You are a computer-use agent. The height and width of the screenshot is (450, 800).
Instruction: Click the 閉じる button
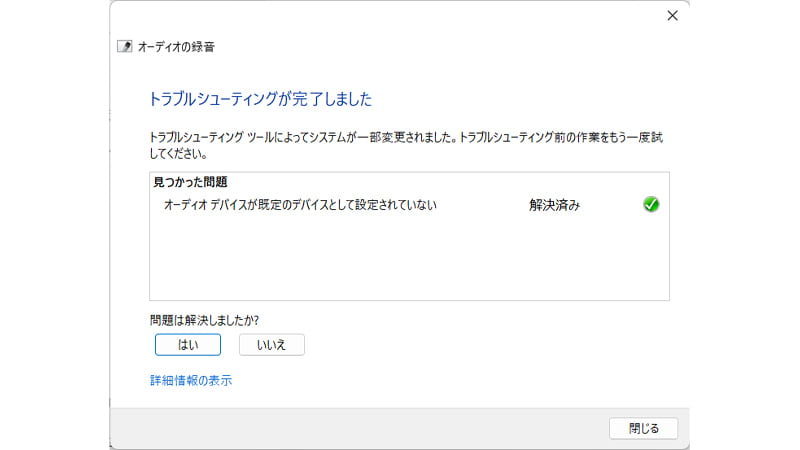coord(643,428)
